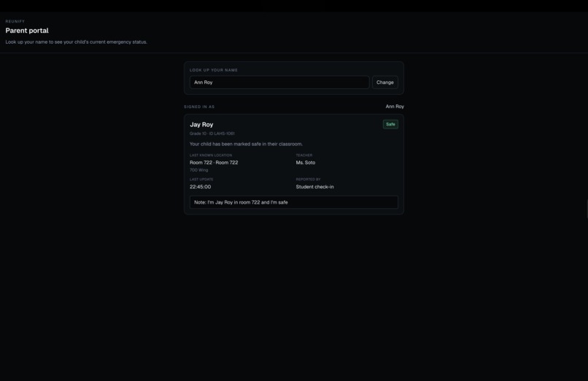Select the last update time 22:45:00
This screenshot has height=381, width=588.
[x=200, y=187]
